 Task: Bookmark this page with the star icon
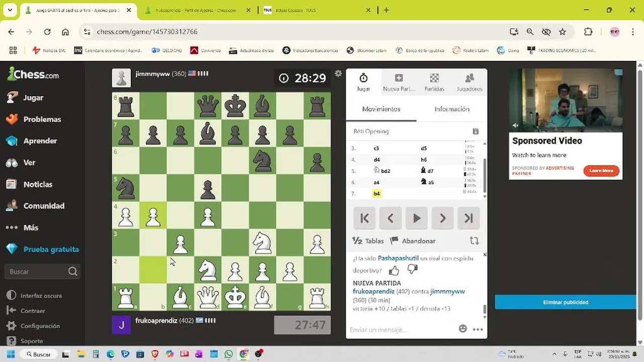pyautogui.click(x=562, y=32)
